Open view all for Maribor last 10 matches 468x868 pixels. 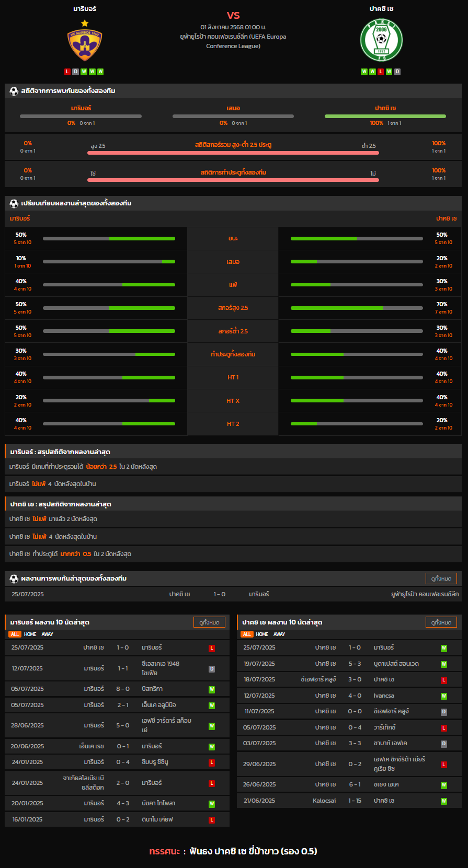click(209, 622)
